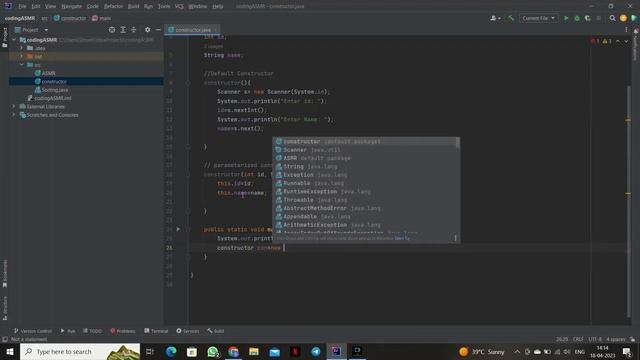This screenshot has height=360, width=640.
Task: Open the Edit menu
Action: (x=36, y=7)
